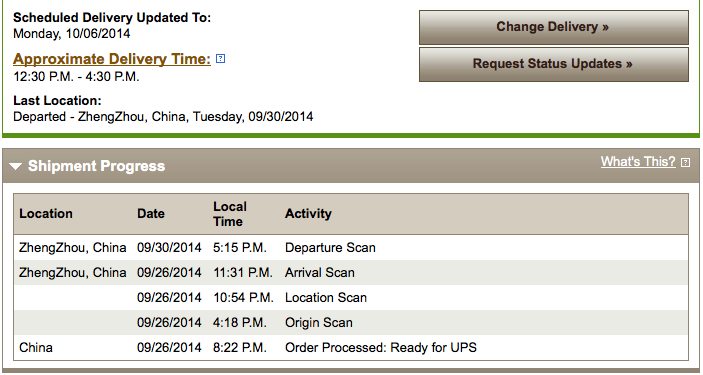703x375 pixels.
Task: Open the What's This? link
Action: 638,161
